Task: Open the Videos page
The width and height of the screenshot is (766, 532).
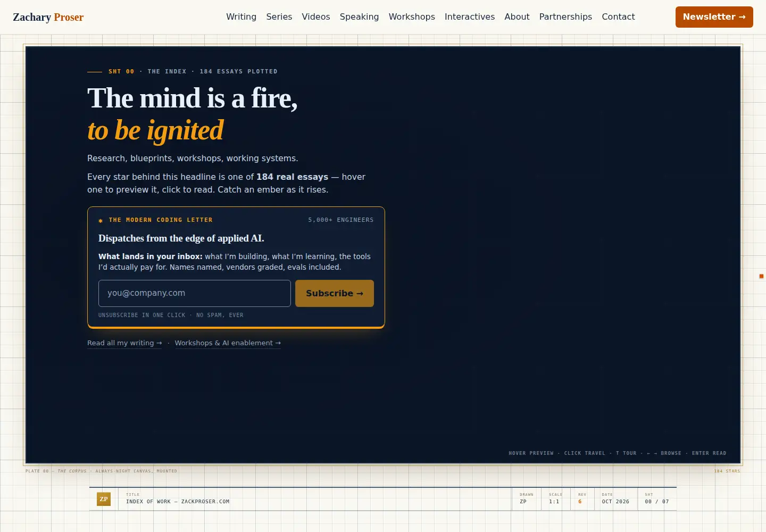Action: pos(316,17)
